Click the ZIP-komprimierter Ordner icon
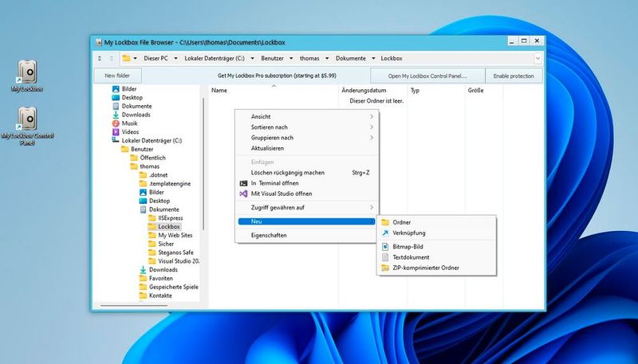This screenshot has width=638, height=364. tap(384, 268)
